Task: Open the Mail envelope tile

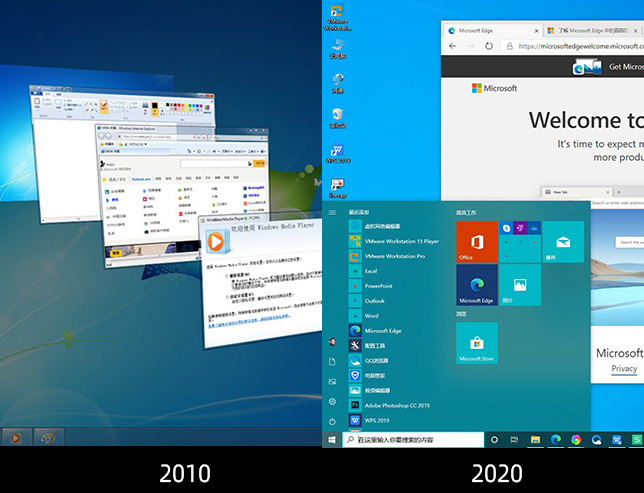Action: pos(563,242)
